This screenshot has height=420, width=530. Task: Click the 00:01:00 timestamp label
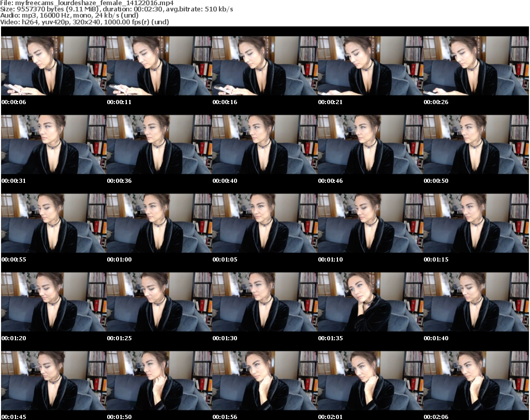pyautogui.click(x=120, y=259)
